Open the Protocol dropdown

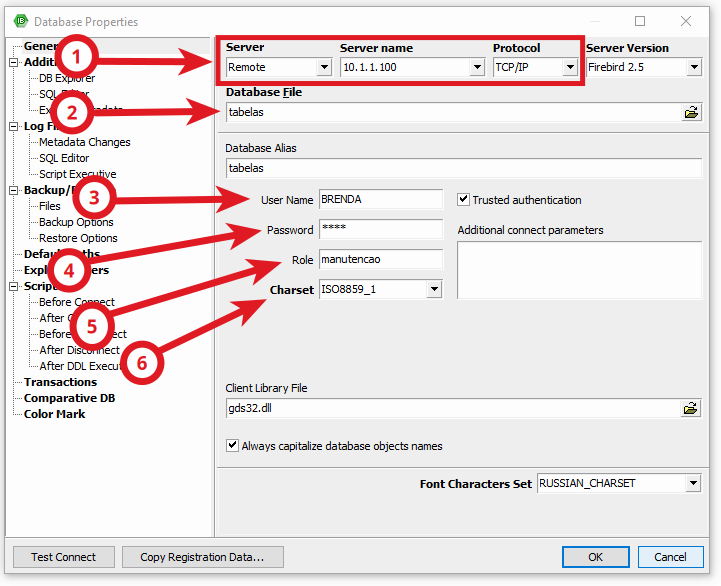pos(570,68)
